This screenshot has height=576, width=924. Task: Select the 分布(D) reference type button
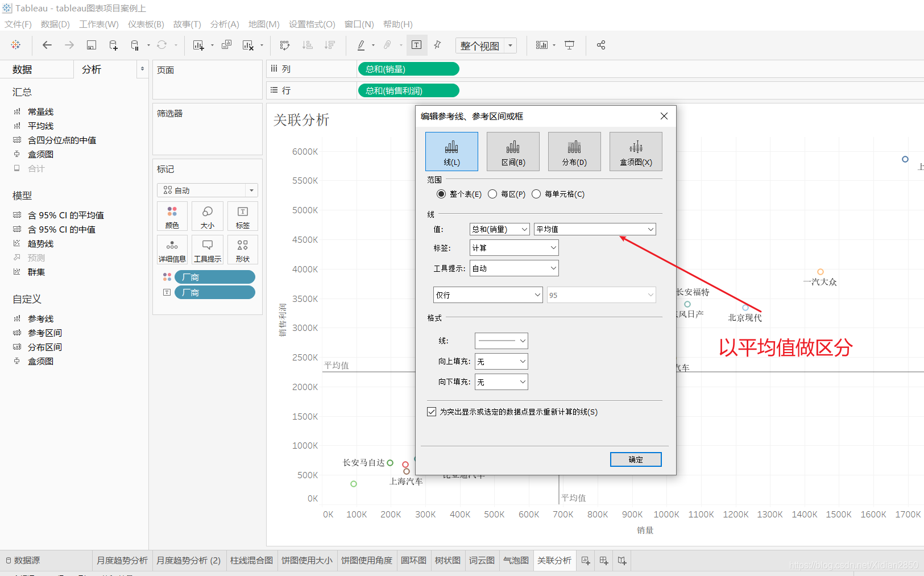tap(574, 151)
